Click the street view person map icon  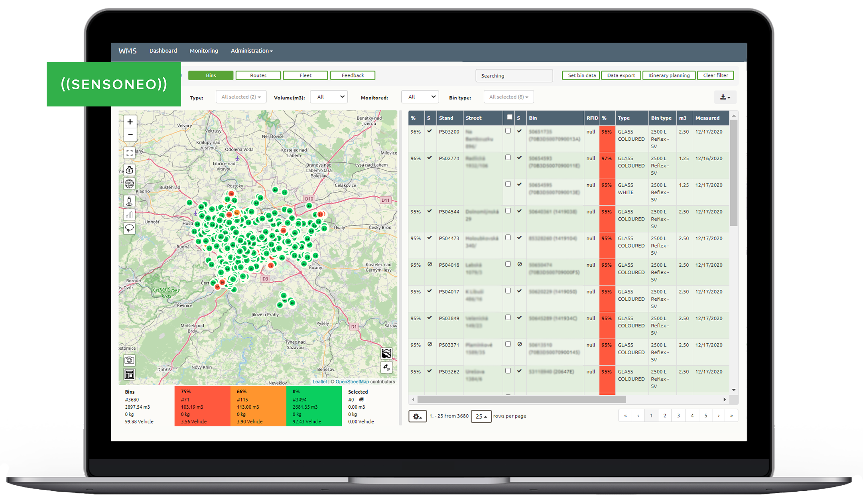[129, 201]
